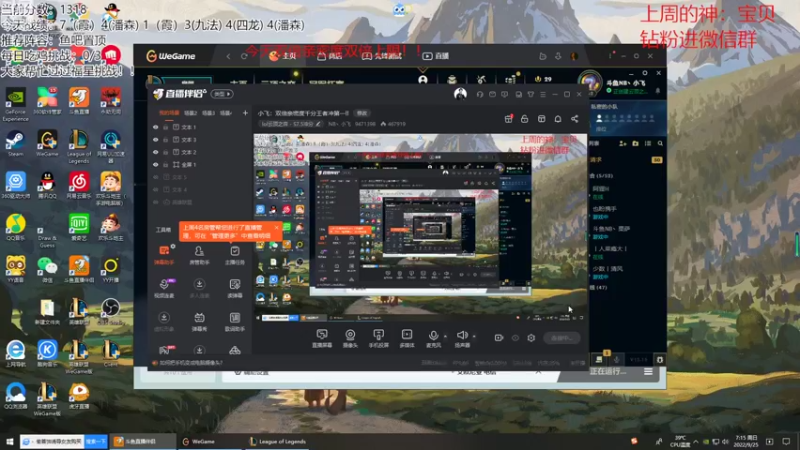Open Steam from the desktop

pyautogui.click(x=15, y=143)
